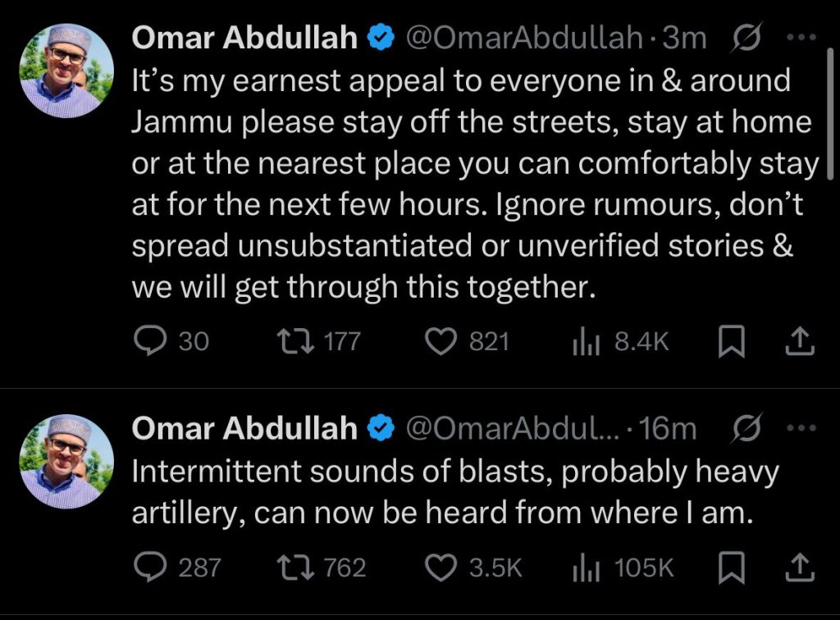
Task: View analytics of the 105K views tweet
Action: (x=582, y=567)
